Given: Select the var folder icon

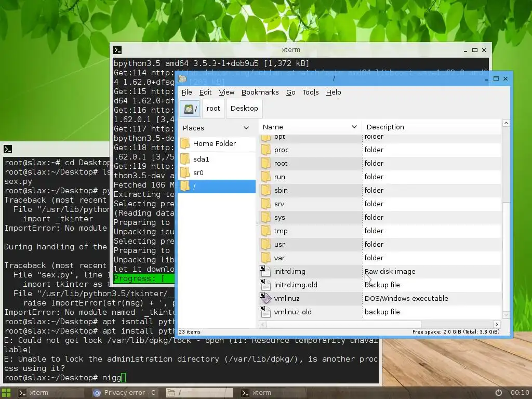Looking at the screenshot, I should point(266,258).
